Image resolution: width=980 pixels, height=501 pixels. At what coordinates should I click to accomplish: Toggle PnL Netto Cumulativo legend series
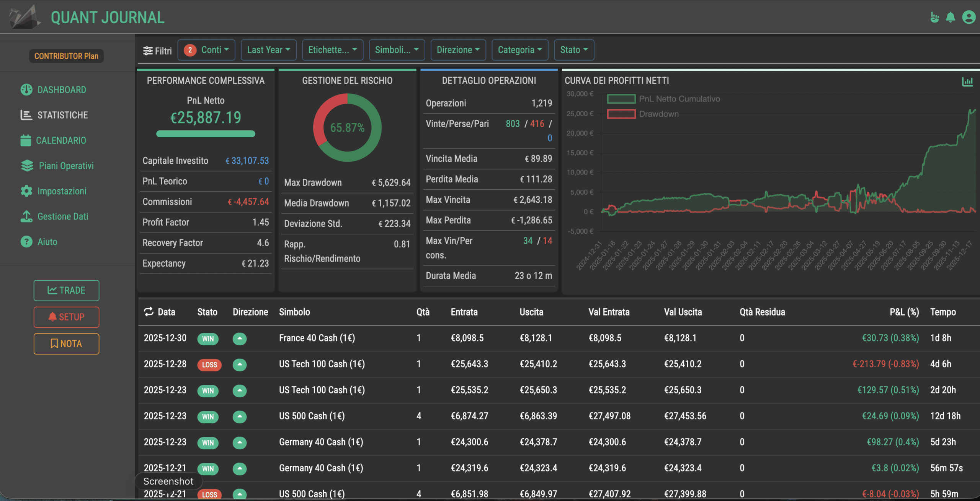coord(621,99)
